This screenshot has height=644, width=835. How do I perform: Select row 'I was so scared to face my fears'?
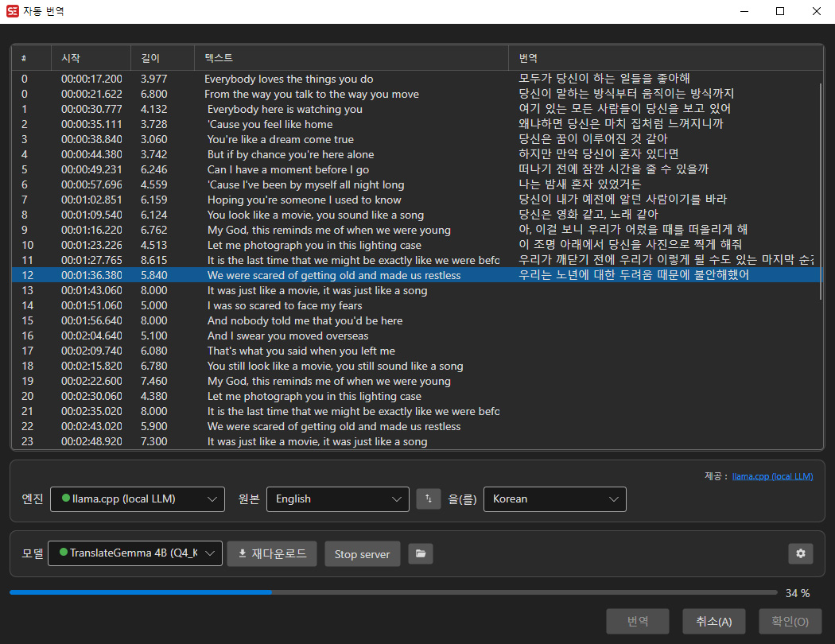(415, 305)
